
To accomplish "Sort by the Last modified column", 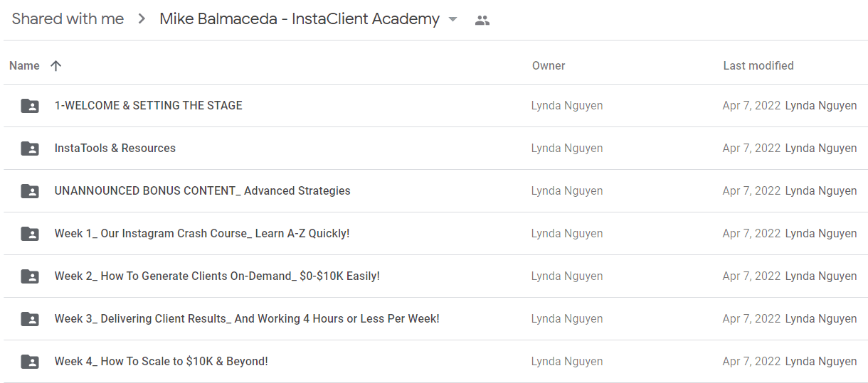I will 758,65.
